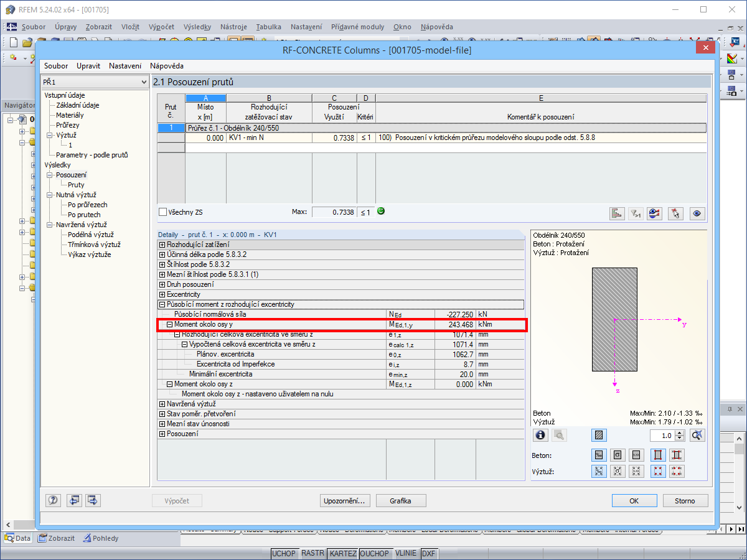
Task: Click the info icon below the cross-section
Action: 541,435
